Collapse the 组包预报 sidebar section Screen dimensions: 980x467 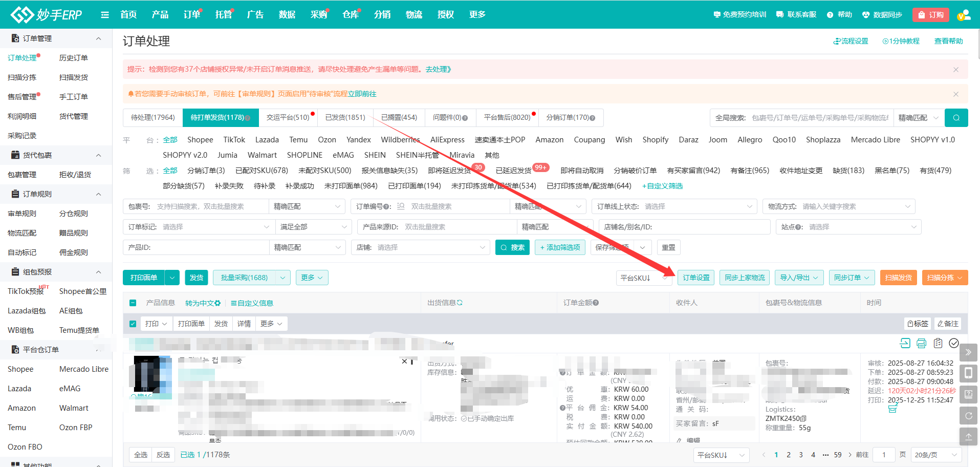[x=99, y=272]
